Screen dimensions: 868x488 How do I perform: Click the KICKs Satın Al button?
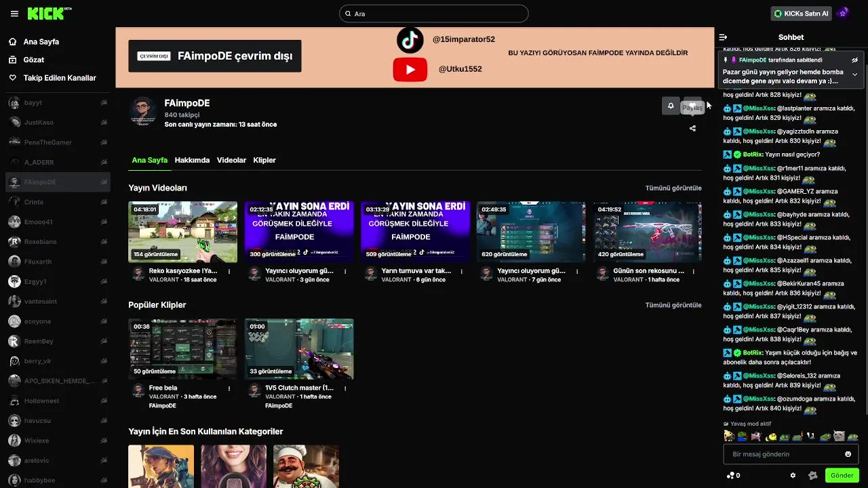pos(802,14)
